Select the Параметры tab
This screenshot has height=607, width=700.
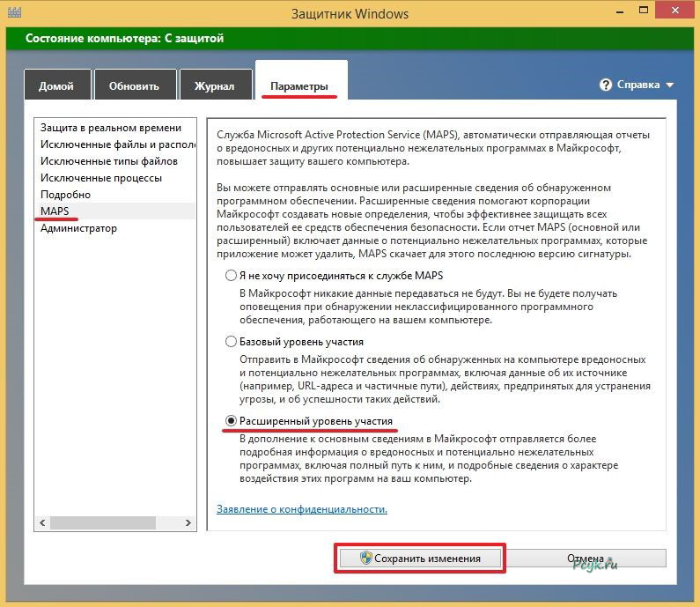(x=301, y=81)
